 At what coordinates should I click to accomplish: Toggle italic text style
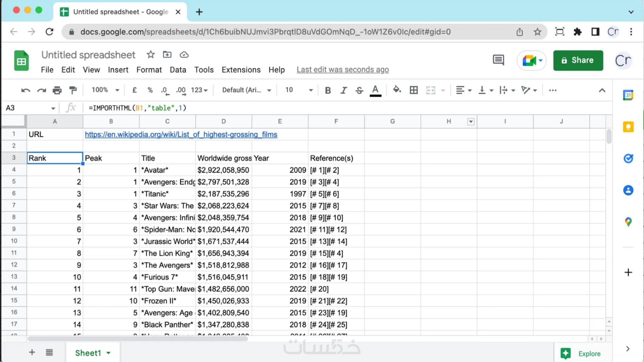tap(343, 90)
